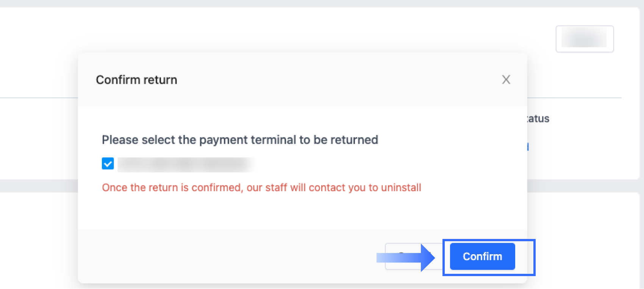This screenshot has height=289, width=644.
Task: Close the Confirm return dialog with X
Action: pyautogui.click(x=506, y=80)
